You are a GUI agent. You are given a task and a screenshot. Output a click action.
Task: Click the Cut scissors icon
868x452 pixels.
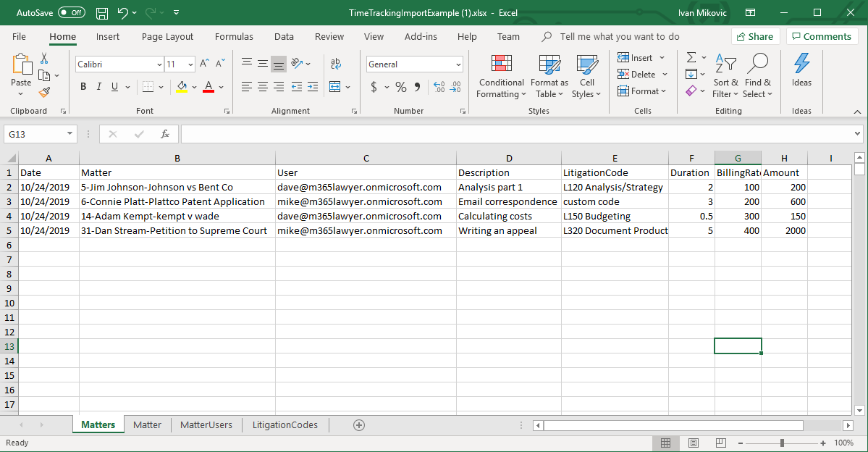tap(44, 59)
